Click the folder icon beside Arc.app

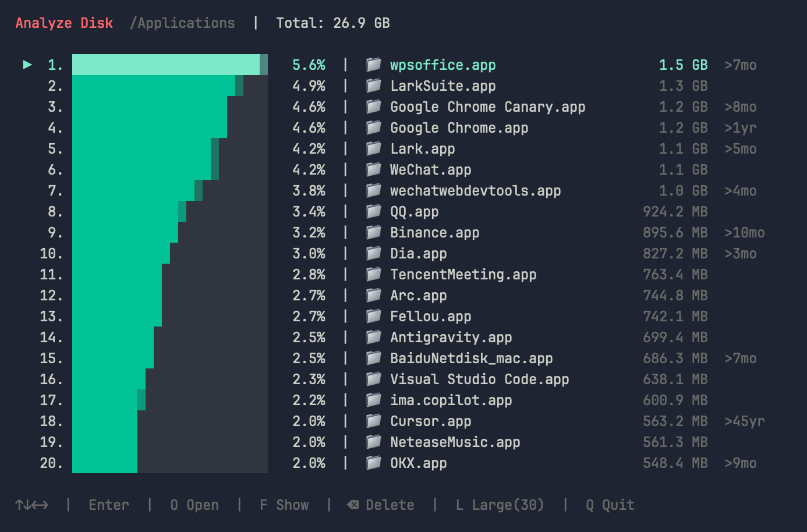[x=373, y=295]
